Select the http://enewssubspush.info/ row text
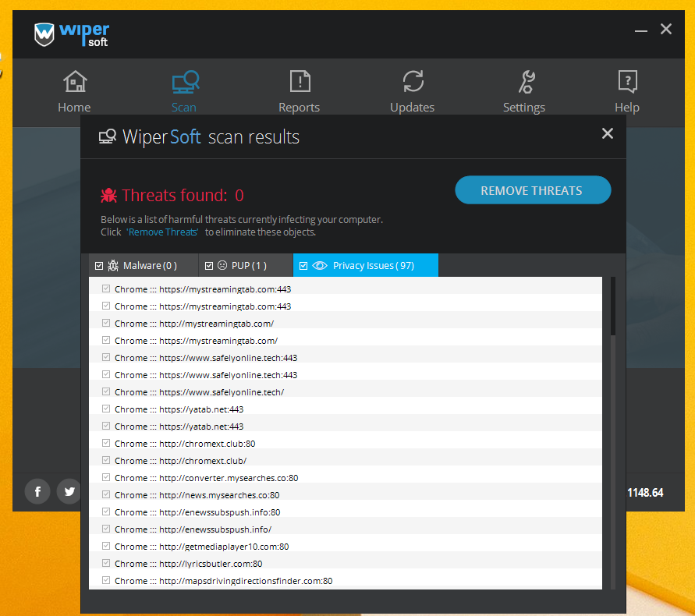Image resolution: width=695 pixels, height=616 pixels. 193,529
